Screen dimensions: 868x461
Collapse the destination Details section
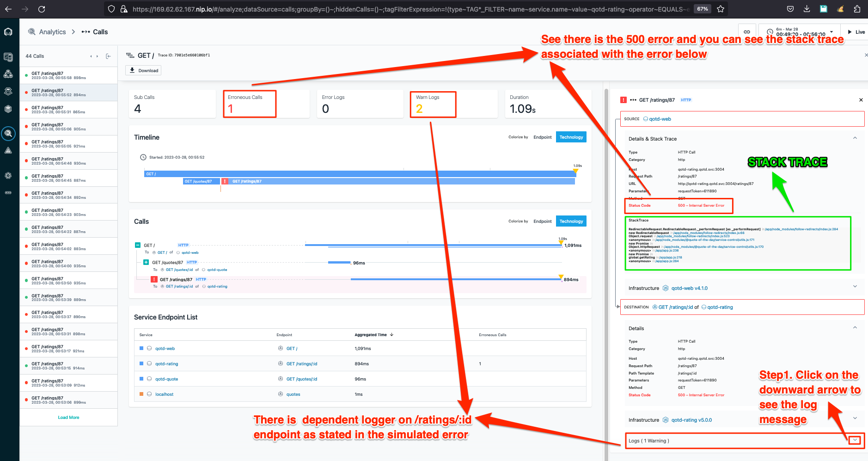[855, 328]
